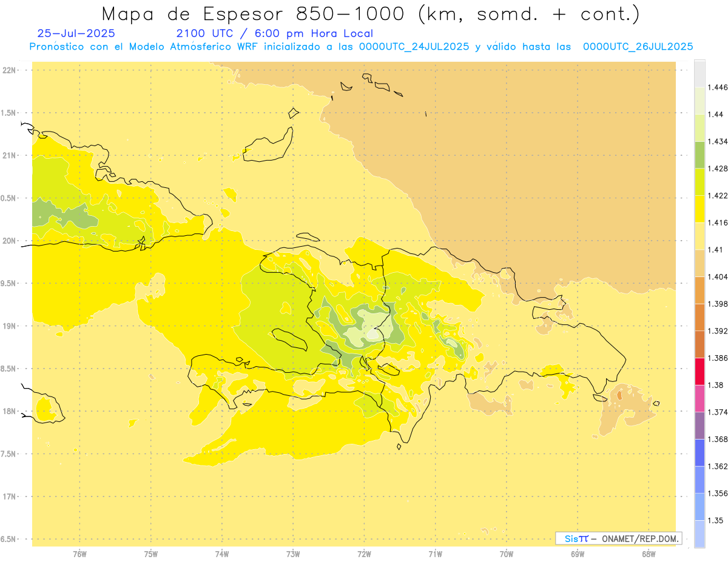Click the colorbar label '1.362'
The image size is (728, 562).
tap(717, 466)
